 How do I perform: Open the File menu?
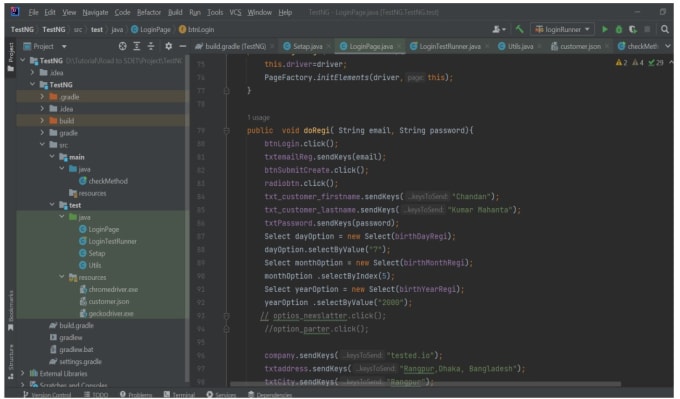pos(33,13)
